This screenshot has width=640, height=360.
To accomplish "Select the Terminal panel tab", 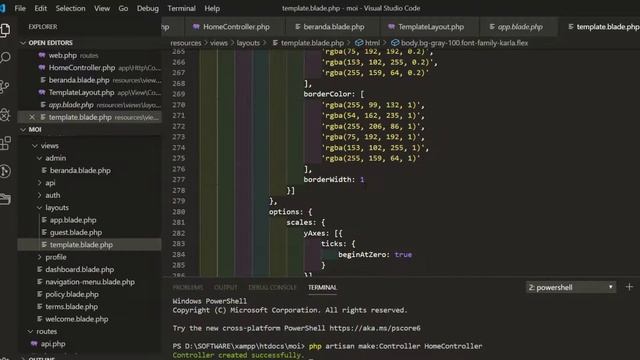I will click(x=322, y=287).
